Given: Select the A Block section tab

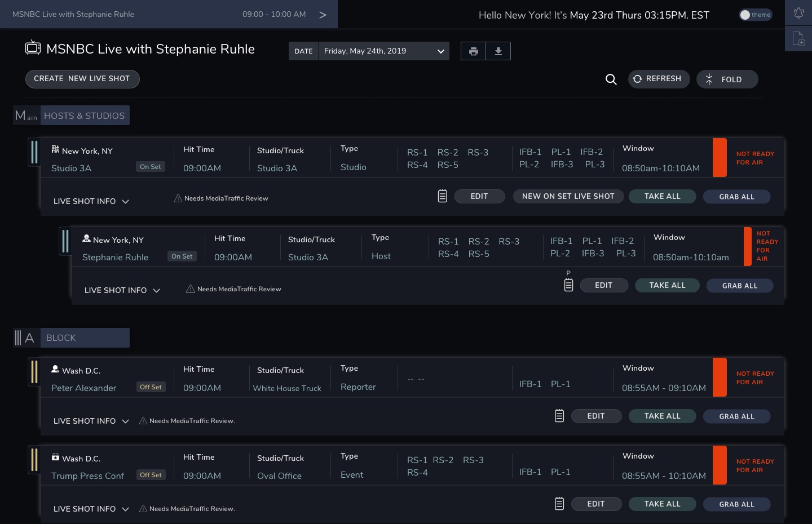Looking at the screenshot, I should pyautogui.click(x=85, y=338).
